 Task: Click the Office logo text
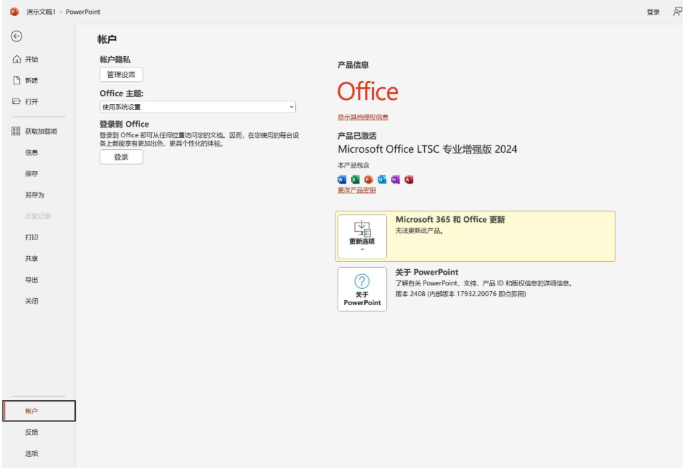coord(368,92)
